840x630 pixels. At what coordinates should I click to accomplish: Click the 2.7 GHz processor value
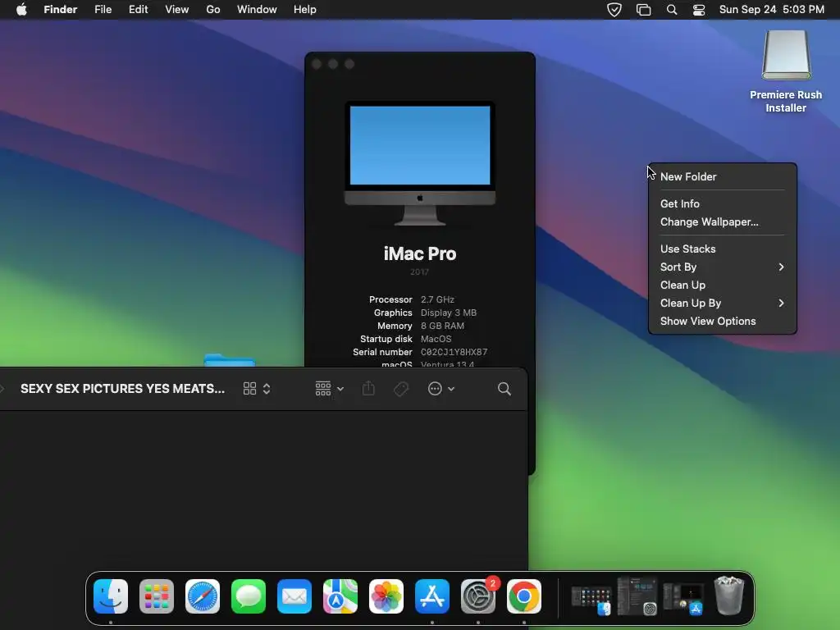(437, 299)
